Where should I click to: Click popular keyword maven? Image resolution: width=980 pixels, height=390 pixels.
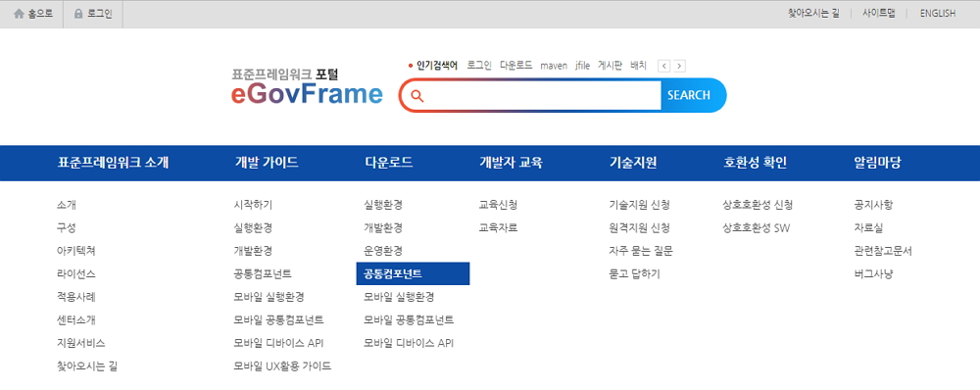click(x=553, y=66)
